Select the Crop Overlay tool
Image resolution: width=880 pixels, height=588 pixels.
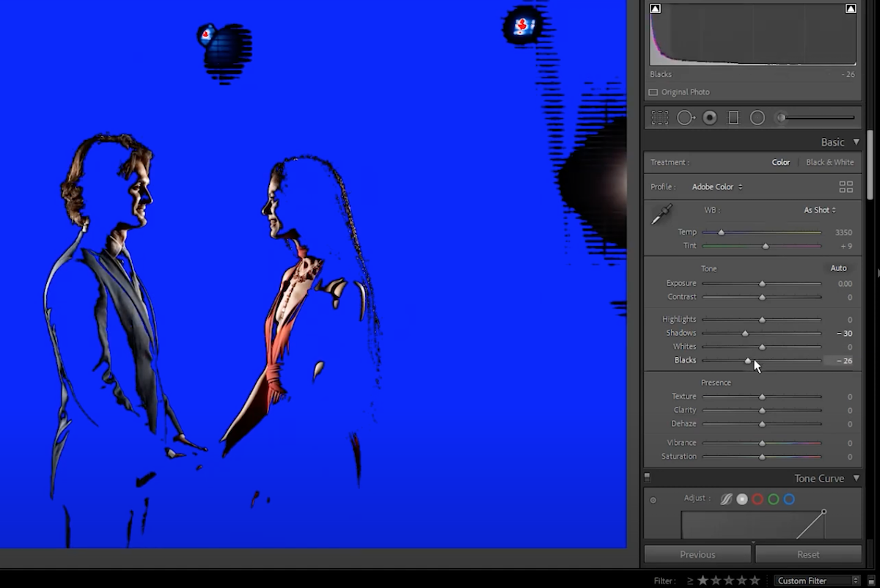[x=659, y=117]
